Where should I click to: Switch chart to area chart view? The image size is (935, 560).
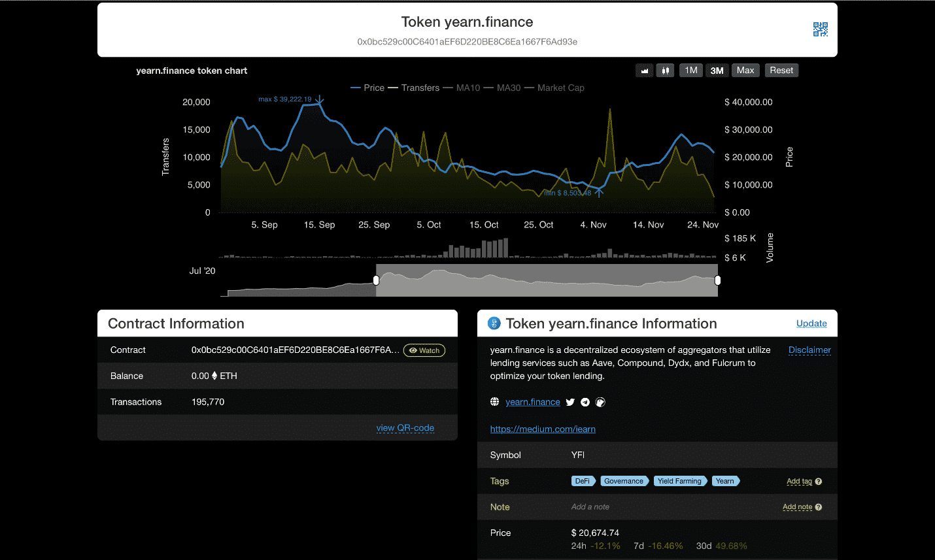(x=645, y=71)
